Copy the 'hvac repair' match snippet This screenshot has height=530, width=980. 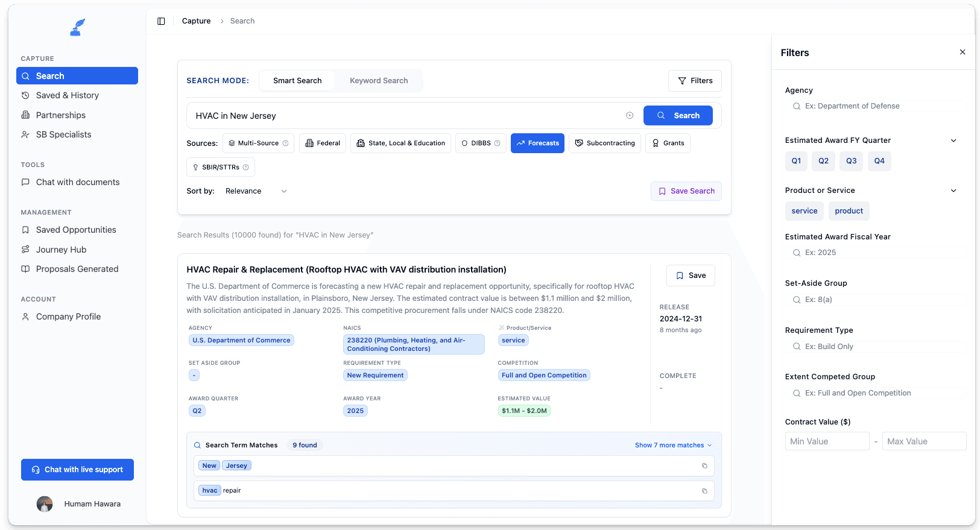click(704, 491)
